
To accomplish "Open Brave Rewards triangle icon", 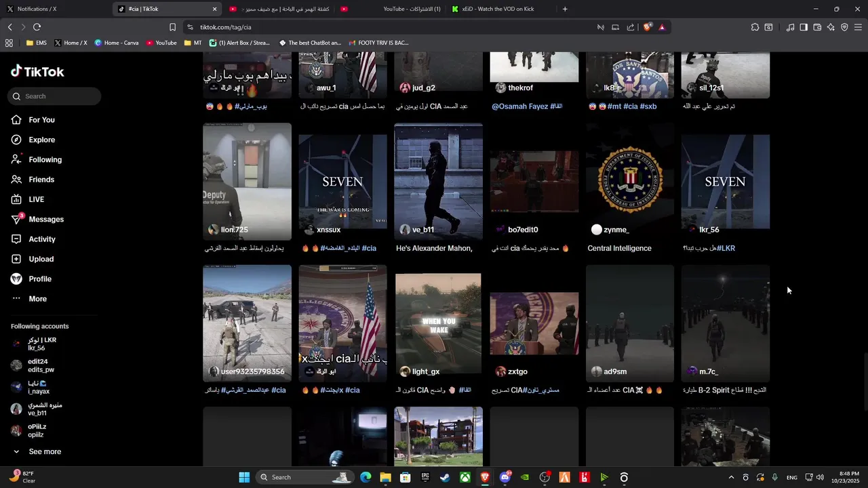I will coord(662,27).
